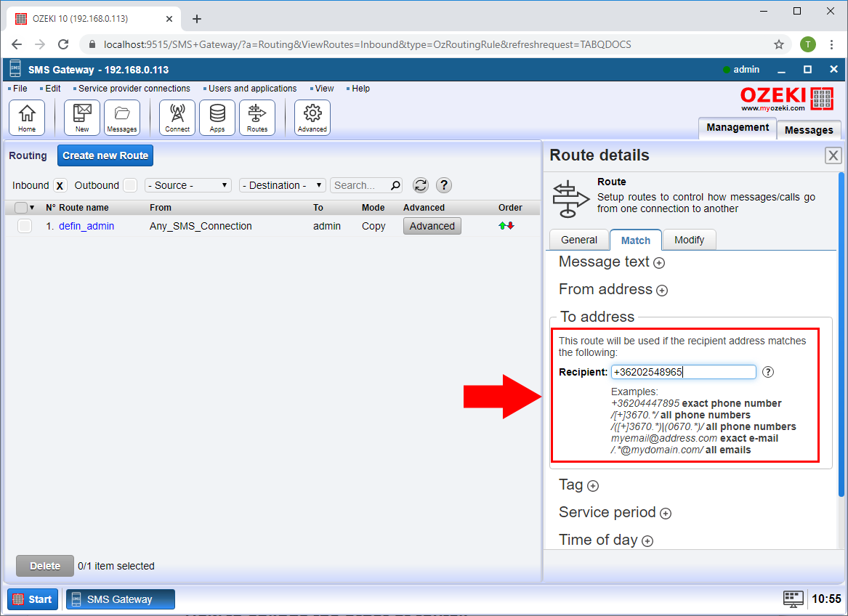
Task: Open the Service provider connections menu
Action: click(x=134, y=89)
